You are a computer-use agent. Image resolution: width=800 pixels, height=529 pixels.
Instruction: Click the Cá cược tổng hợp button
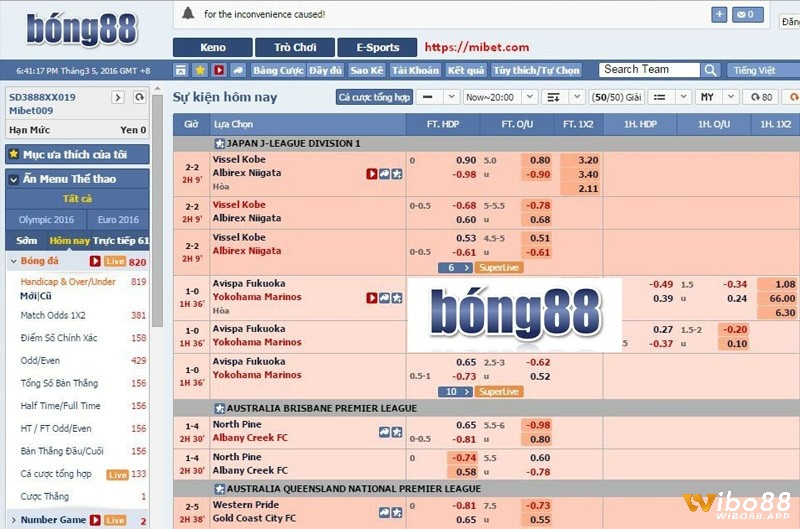[x=374, y=97]
